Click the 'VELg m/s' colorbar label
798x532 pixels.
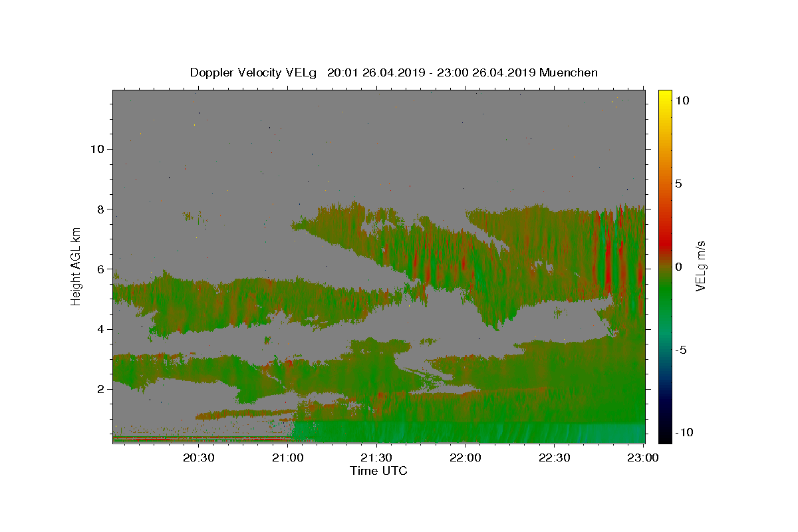coord(700,266)
